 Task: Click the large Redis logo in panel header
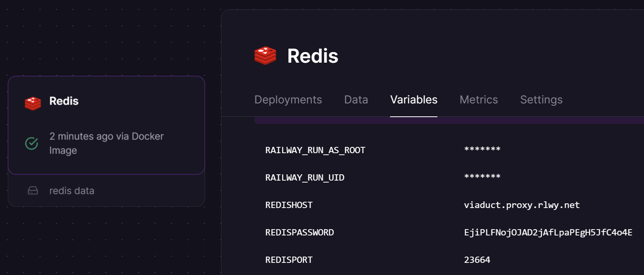[x=265, y=56]
